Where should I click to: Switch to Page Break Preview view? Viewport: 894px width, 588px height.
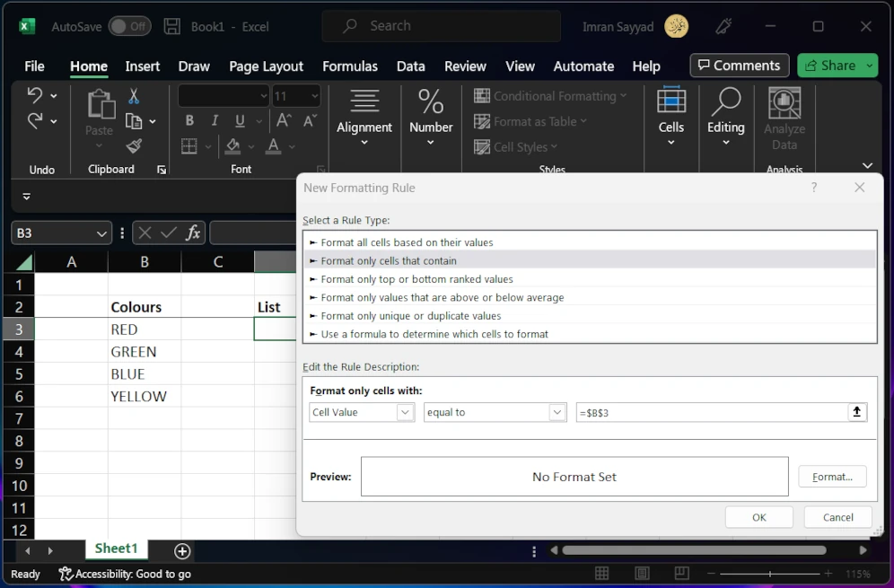[681, 574]
